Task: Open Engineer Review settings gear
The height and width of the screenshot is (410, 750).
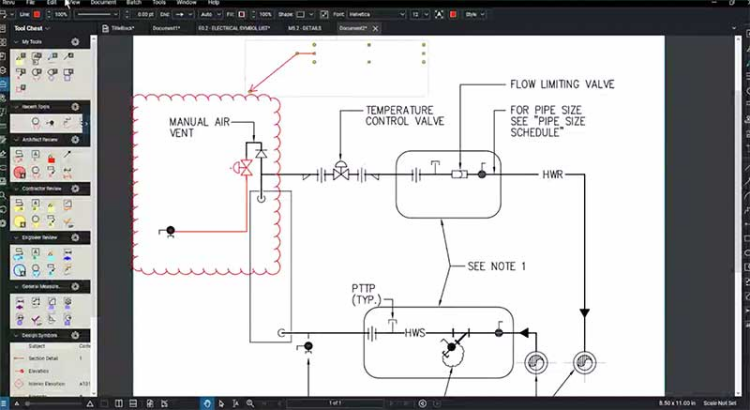Action: [75, 238]
